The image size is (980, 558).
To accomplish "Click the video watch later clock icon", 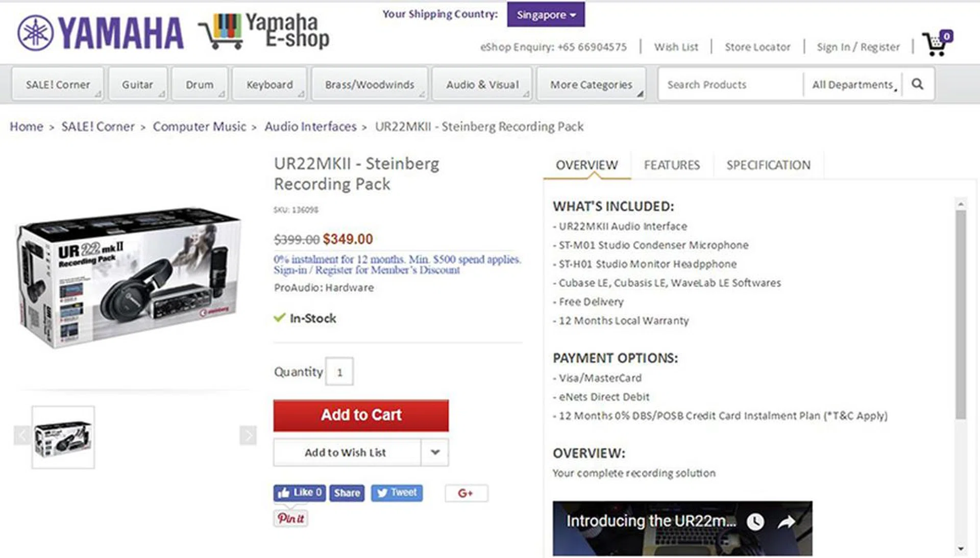I will (x=755, y=521).
